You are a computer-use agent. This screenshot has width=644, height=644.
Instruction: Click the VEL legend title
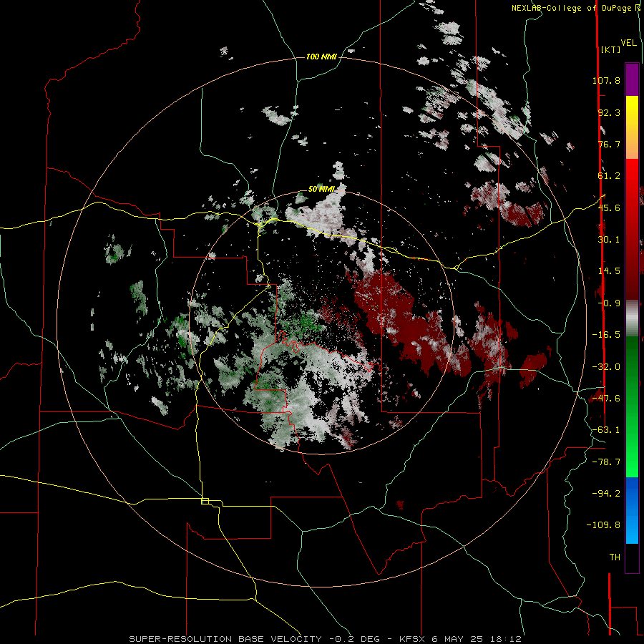(x=628, y=43)
